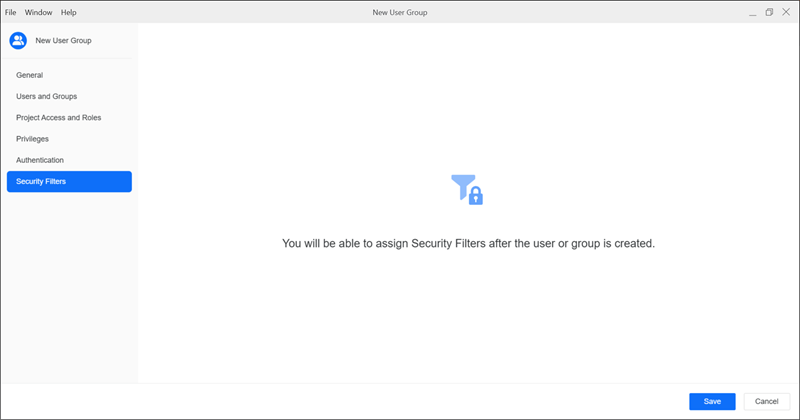Go to Users and Groups section
The image size is (800, 420).
point(47,96)
